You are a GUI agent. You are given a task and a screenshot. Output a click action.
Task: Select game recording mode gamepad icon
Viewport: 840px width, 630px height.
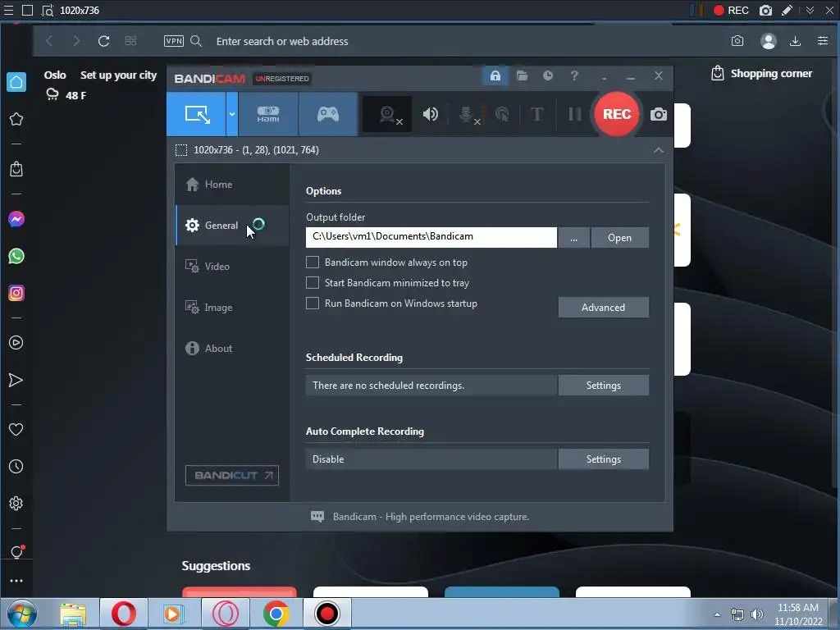(328, 114)
